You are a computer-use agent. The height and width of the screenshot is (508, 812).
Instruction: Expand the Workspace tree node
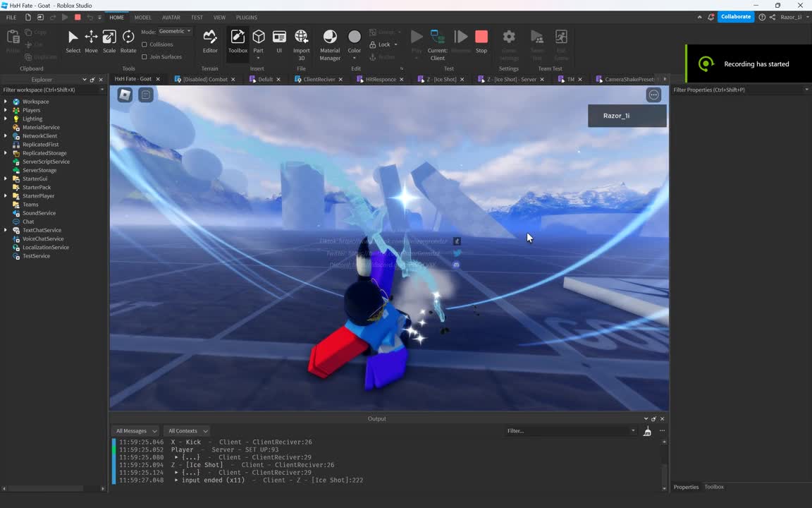click(x=6, y=102)
